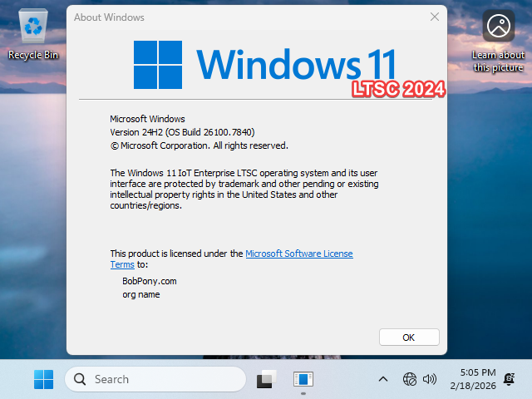532x399 pixels.
Task: Click the IoT Enterprise LTSC paragraph
Action: pyautogui.click(x=244, y=190)
